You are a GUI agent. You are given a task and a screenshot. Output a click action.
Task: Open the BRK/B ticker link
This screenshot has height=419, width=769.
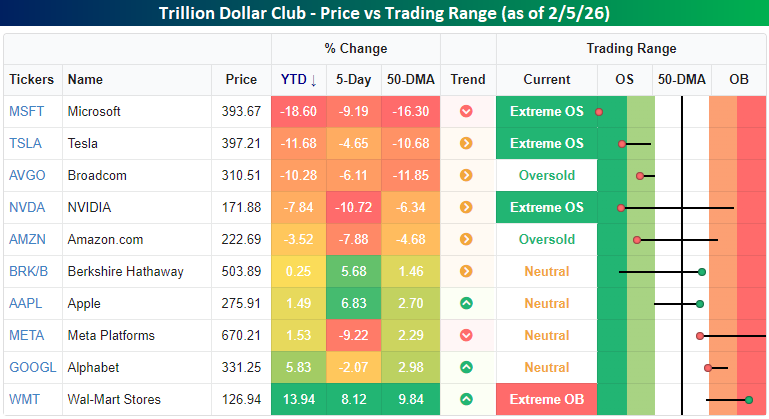click(x=29, y=271)
